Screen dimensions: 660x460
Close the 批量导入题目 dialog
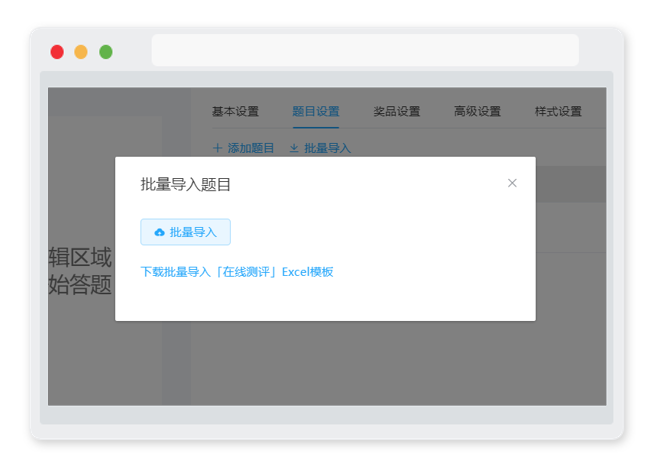(x=512, y=183)
